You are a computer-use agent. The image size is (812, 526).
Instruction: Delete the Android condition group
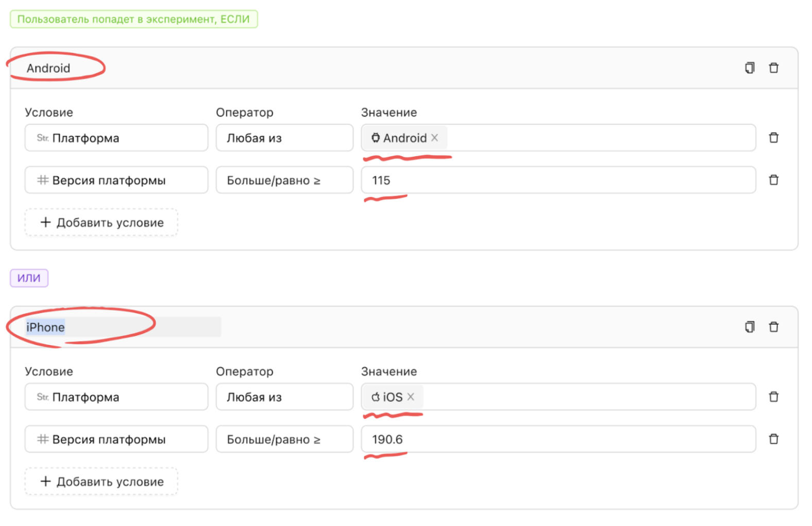click(773, 68)
